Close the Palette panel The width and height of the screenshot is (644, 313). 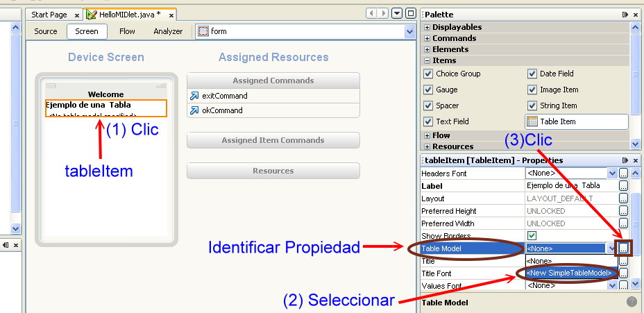(636, 15)
